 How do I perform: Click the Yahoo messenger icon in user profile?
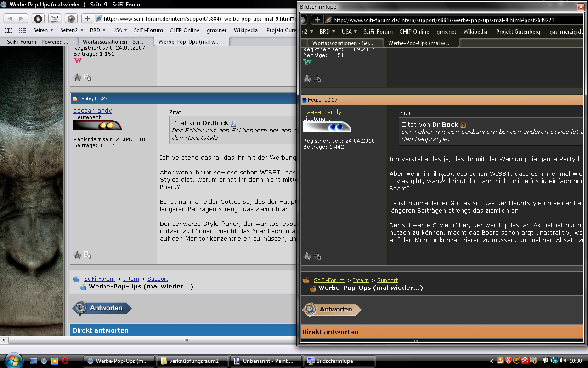(77, 61)
